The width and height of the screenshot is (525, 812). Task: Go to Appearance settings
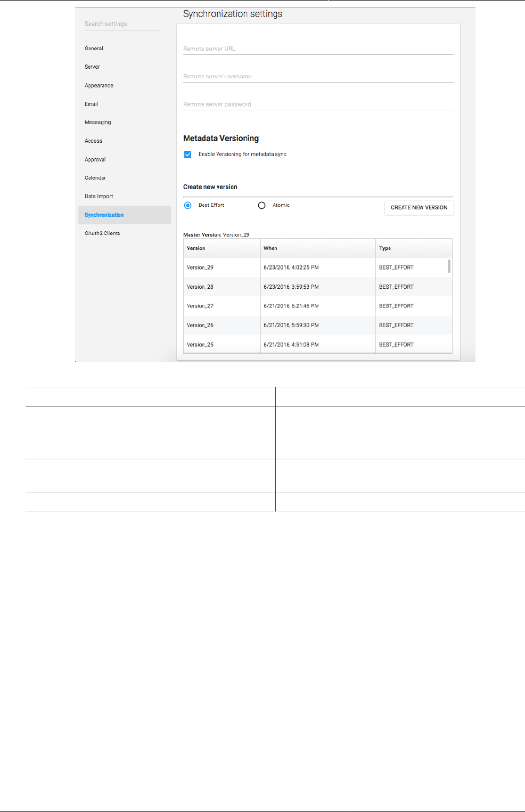(x=99, y=86)
